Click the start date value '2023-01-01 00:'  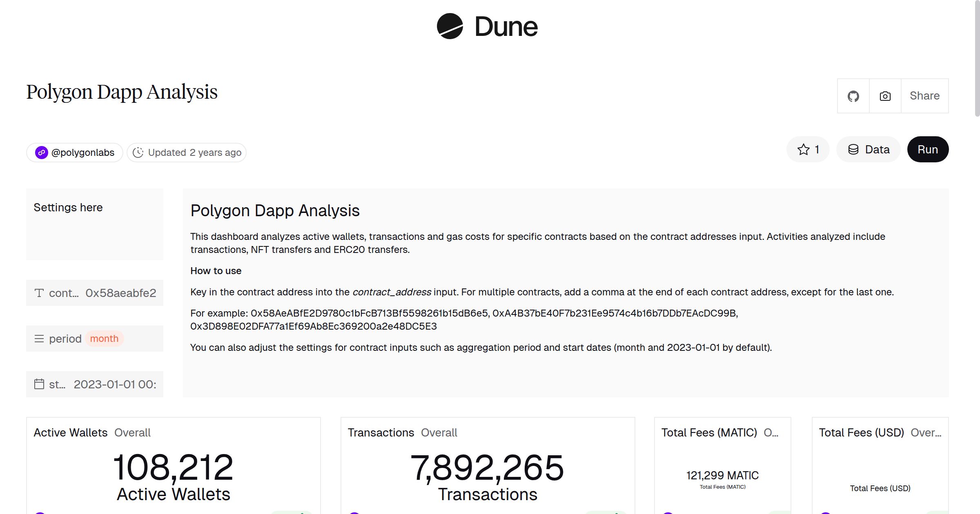pos(114,384)
